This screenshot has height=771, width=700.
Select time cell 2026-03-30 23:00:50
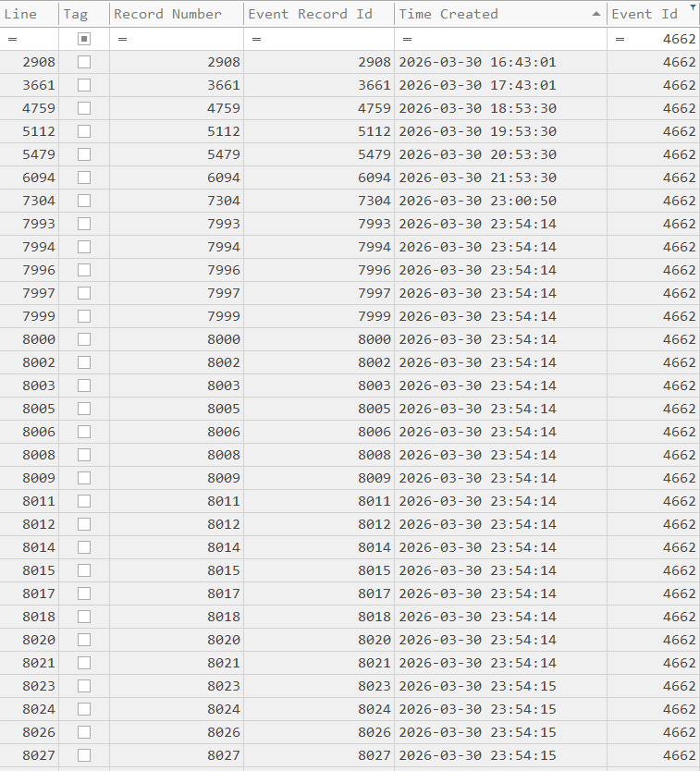tap(500, 201)
